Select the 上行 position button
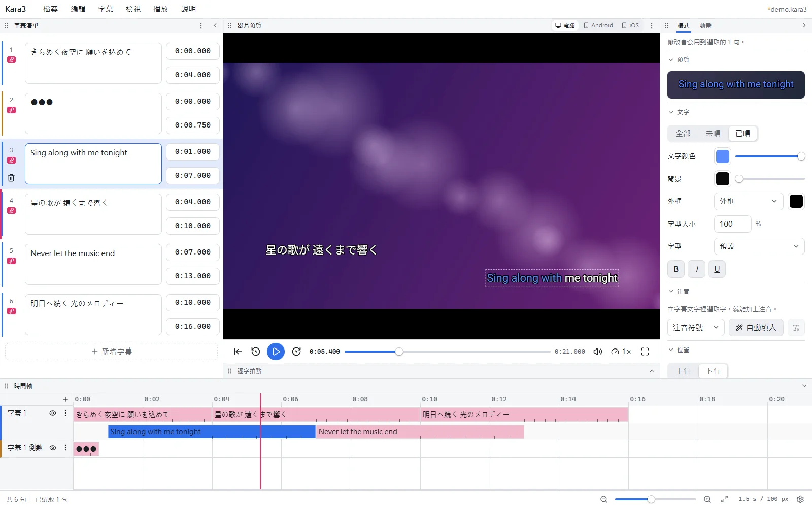The image size is (812, 508). coord(683,371)
